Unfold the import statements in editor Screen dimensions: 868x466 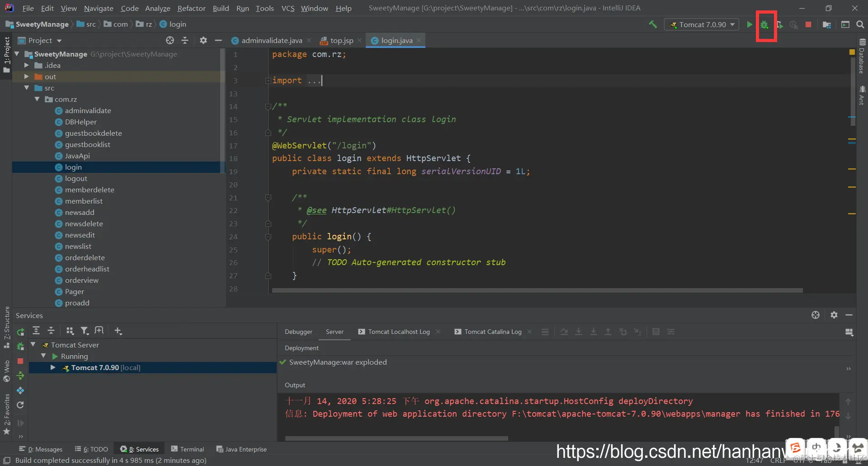(x=268, y=81)
